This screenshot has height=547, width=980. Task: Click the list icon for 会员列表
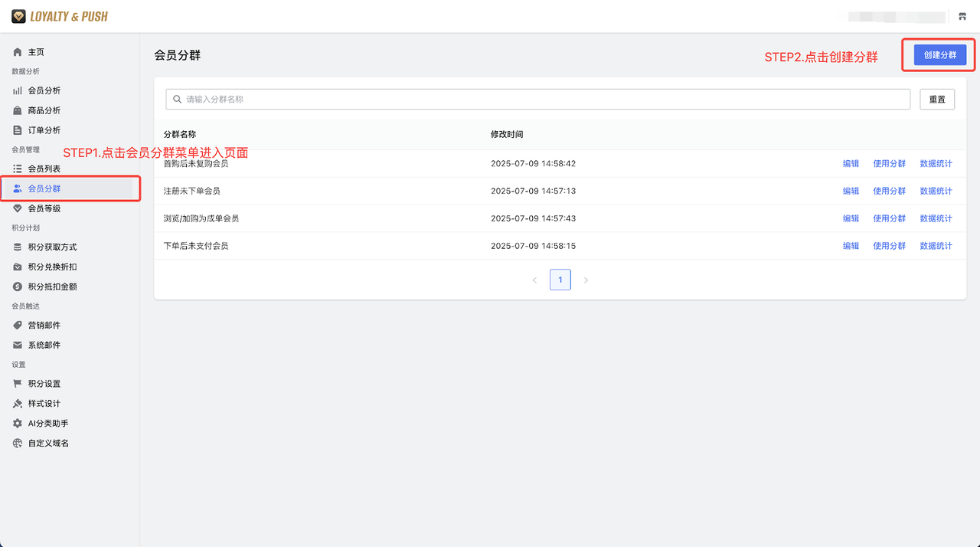[x=18, y=169]
